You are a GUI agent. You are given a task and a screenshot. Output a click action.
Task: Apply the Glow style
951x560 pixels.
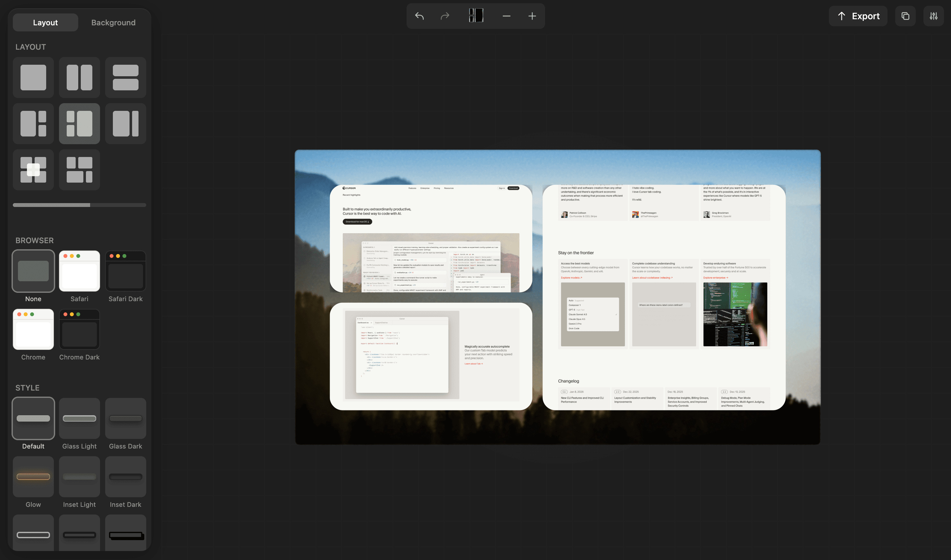(33, 477)
